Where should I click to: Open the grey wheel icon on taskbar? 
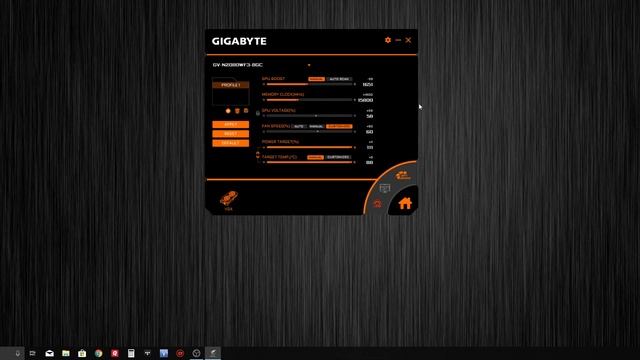[x=196, y=353]
